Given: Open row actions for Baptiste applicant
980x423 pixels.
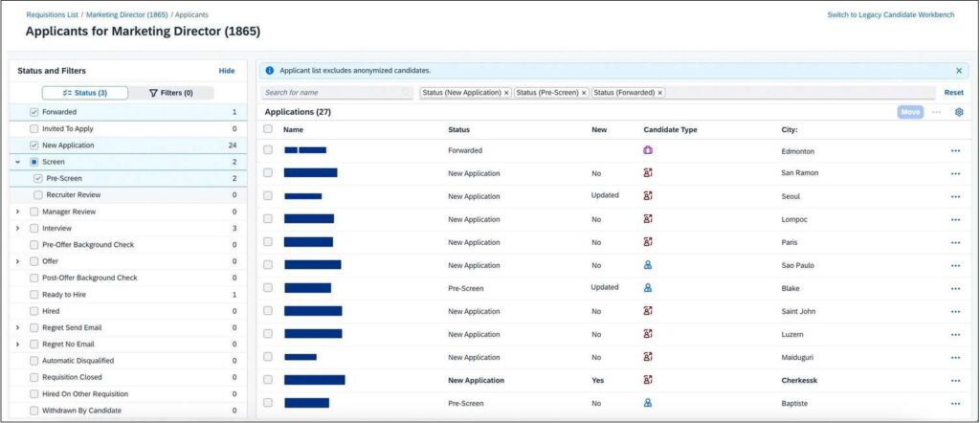Looking at the screenshot, I should point(955,404).
